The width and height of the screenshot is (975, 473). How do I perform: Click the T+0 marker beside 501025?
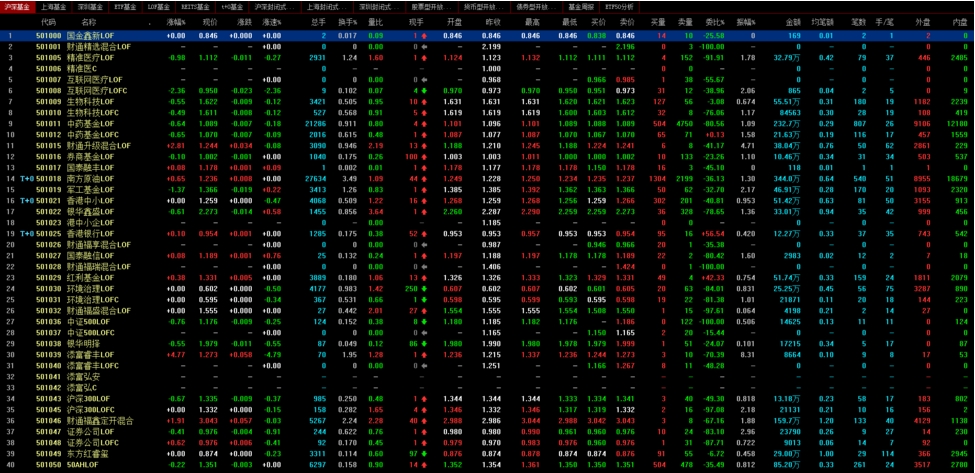(27, 234)
